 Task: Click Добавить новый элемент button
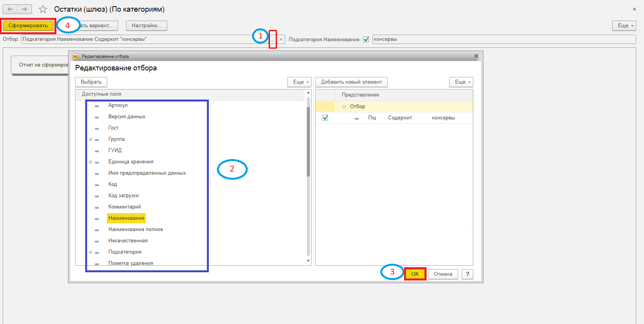point(352,82)
